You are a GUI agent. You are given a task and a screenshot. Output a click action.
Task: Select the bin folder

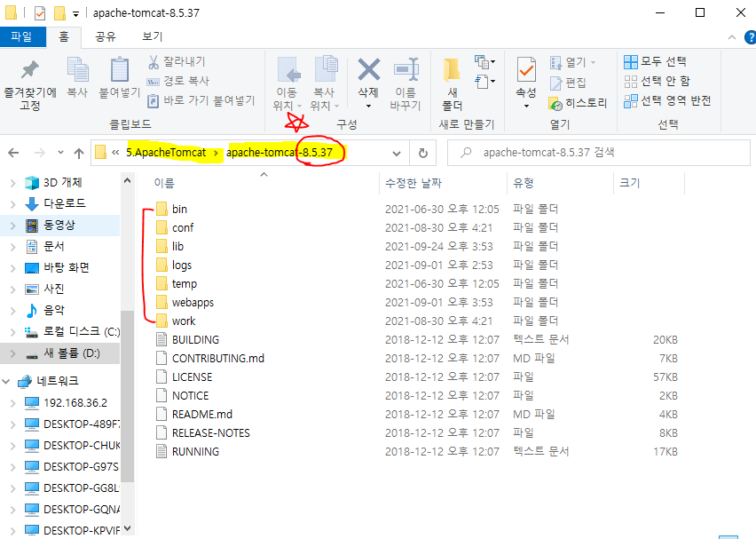pos(179,210)
